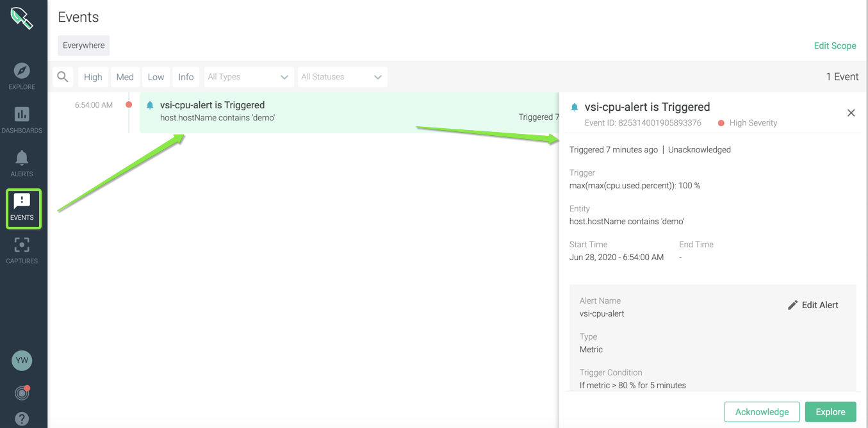
Task: Open the Dashboards section
Action: (22, 120)
